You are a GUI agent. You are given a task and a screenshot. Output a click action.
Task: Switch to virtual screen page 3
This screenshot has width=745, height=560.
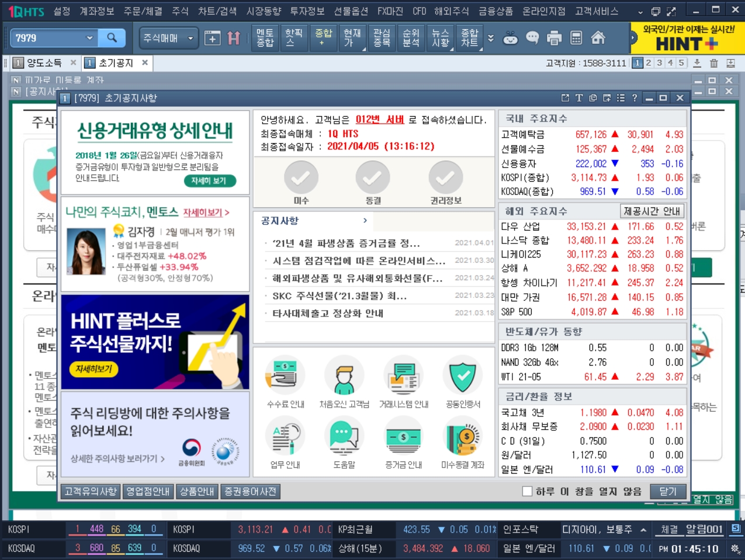(660, 63)
